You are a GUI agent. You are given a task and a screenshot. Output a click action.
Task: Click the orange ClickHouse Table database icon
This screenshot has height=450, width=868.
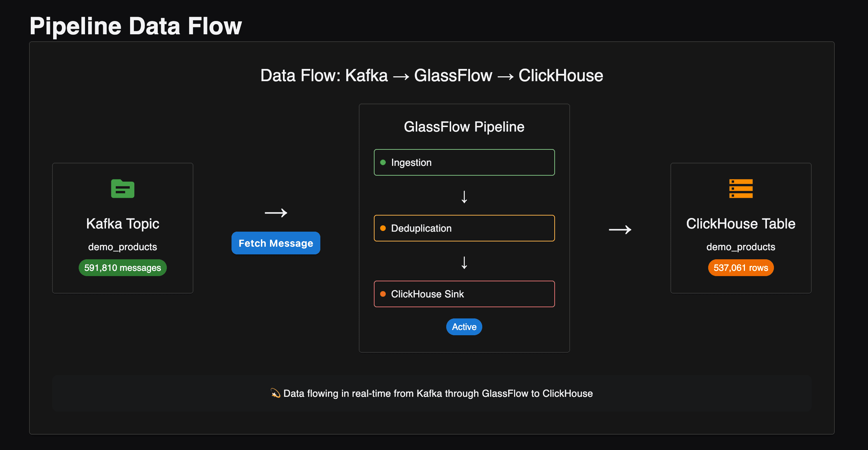pyautogui.click(x=741, y=189)
